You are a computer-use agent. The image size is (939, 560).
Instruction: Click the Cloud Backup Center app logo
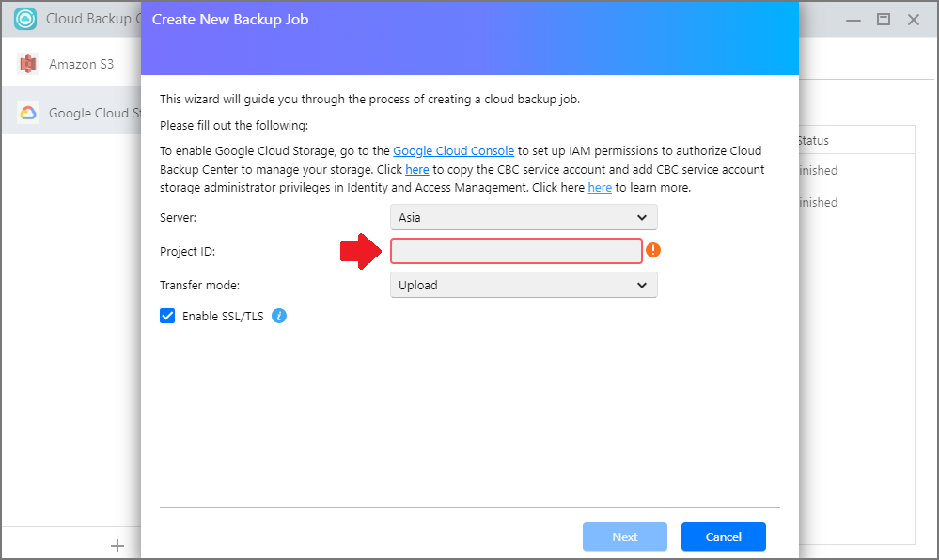(x=25, y=19)
